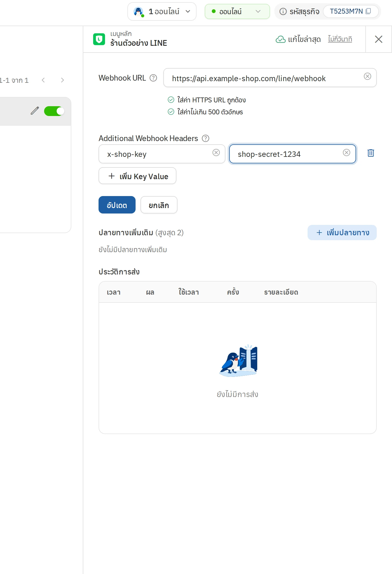Click the เพิ่มปลายทาง add destination button

tap(342, 233)
